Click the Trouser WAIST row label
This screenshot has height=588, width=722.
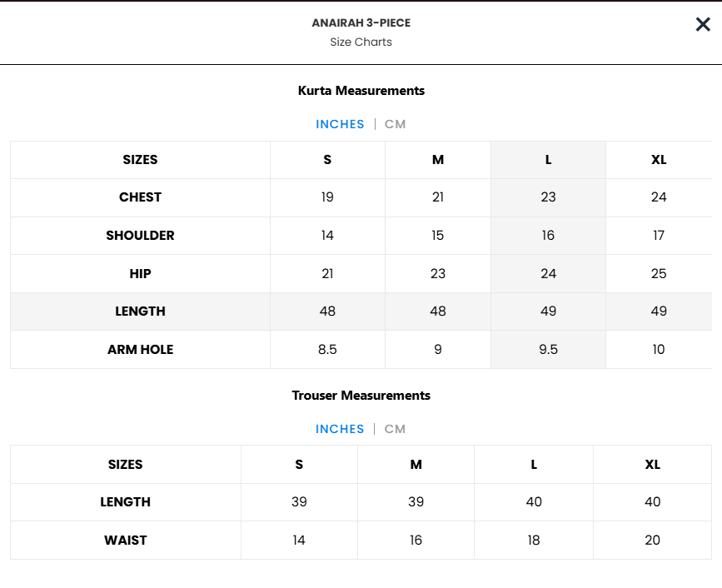(x=125, y=541)
